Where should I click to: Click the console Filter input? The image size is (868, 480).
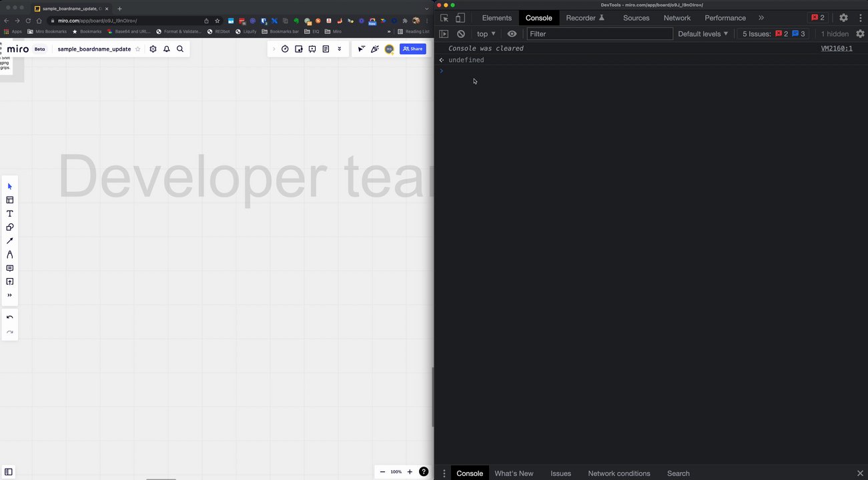pos(600,34)
